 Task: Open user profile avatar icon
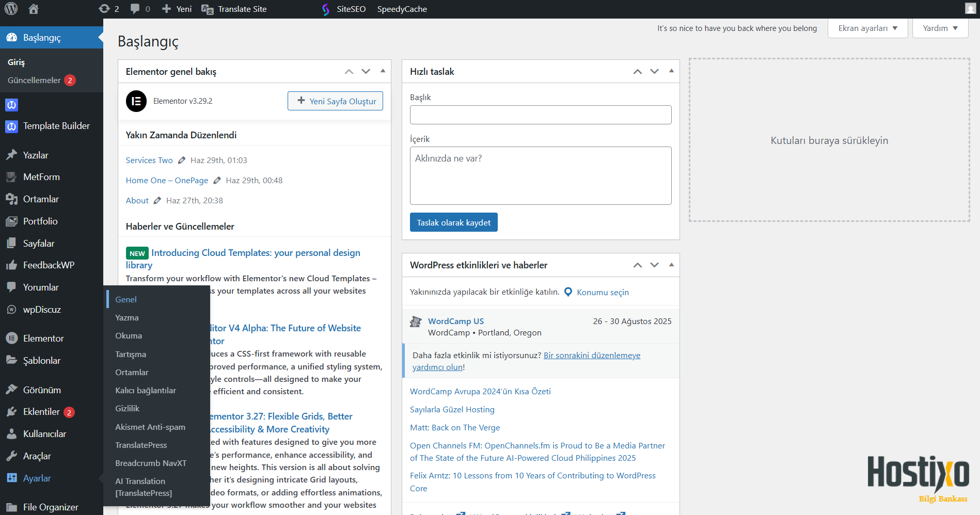tap(970, 8)
